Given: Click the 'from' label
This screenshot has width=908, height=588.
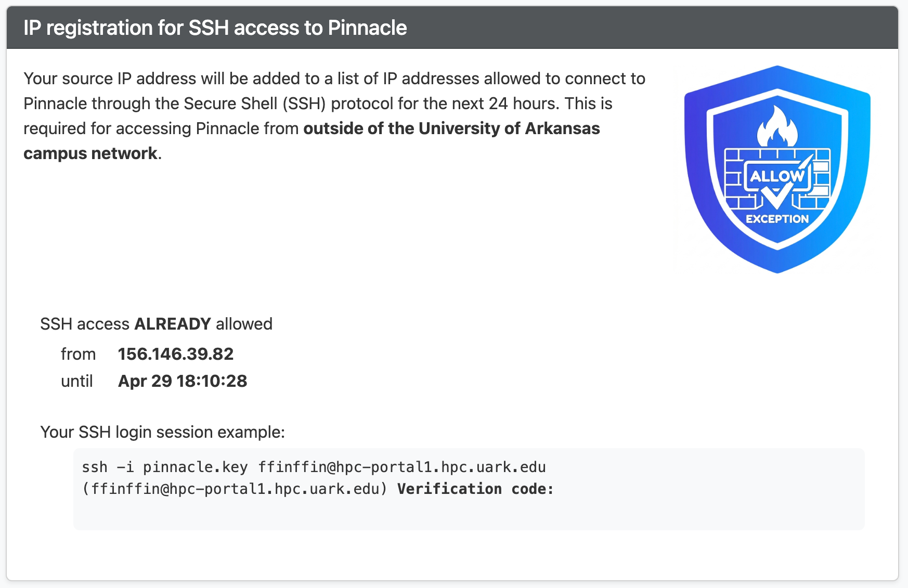Looking at the screenshot, I should [x=78, y=354].
